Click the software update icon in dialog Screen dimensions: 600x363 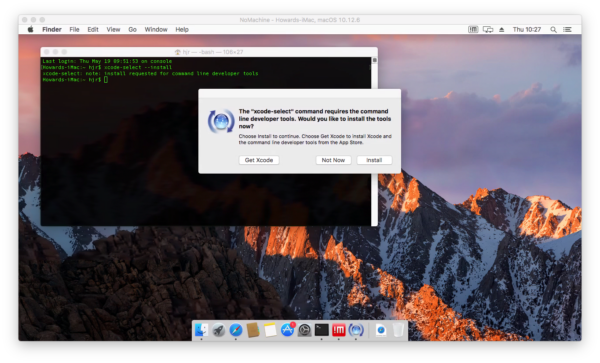(221, 121)
